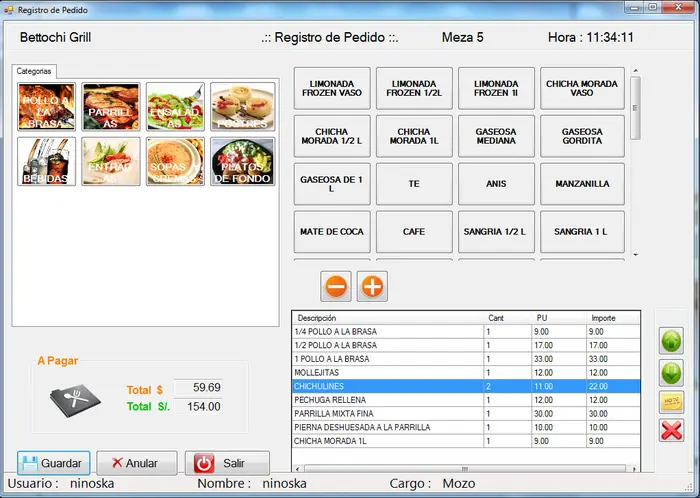
Task: Click the Guardar button
Action: (54, 463)
